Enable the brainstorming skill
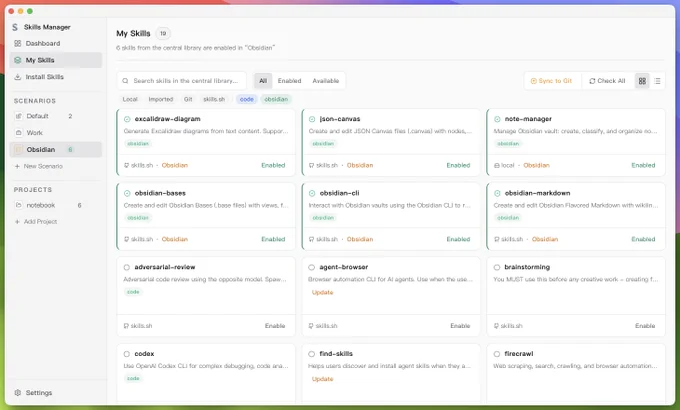This screenshot has height=410, width=680. 645,326
